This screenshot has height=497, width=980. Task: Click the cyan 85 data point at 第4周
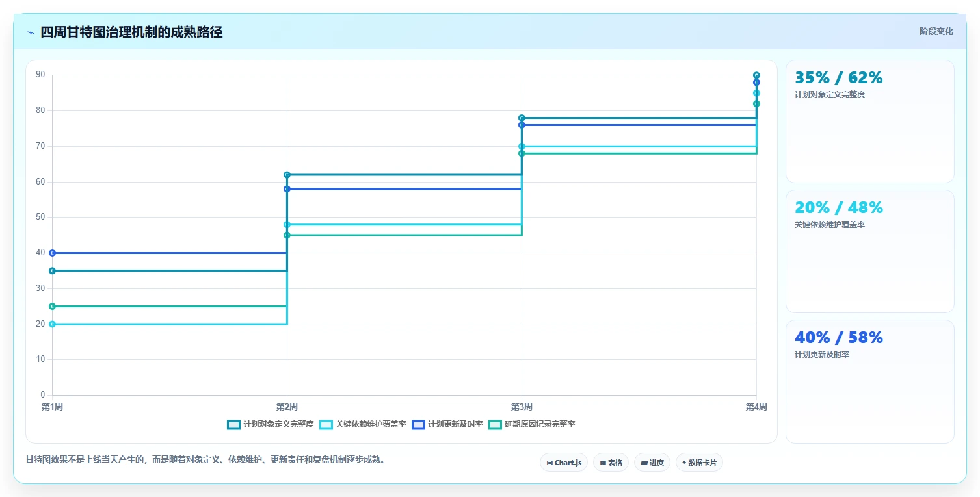pos(756,93)
